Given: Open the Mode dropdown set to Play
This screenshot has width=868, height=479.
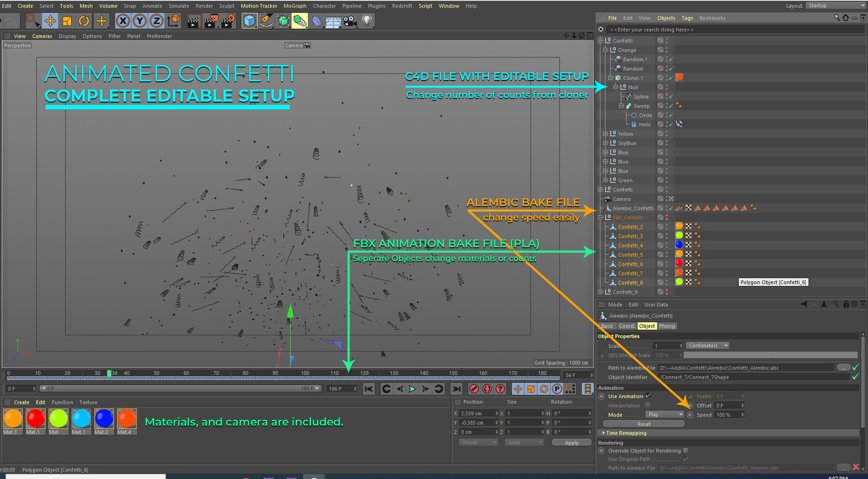Looking at the screenshot, I should (x=664, y=414).
